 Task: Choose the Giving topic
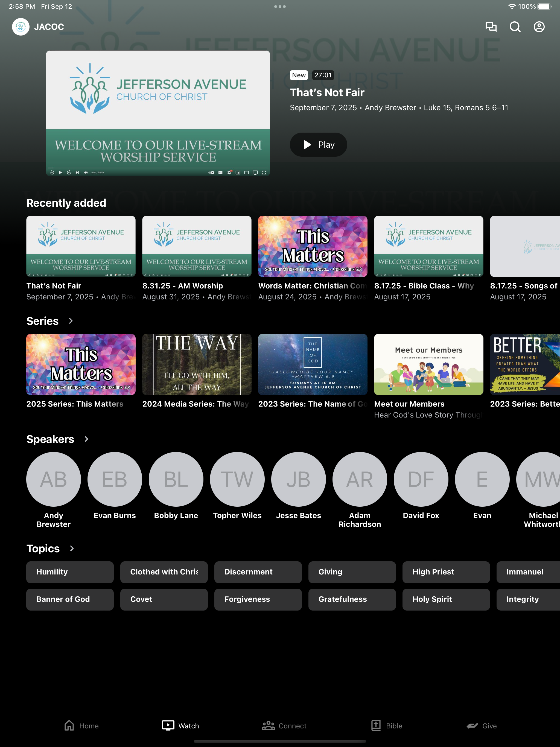click(x=352, y=572)
